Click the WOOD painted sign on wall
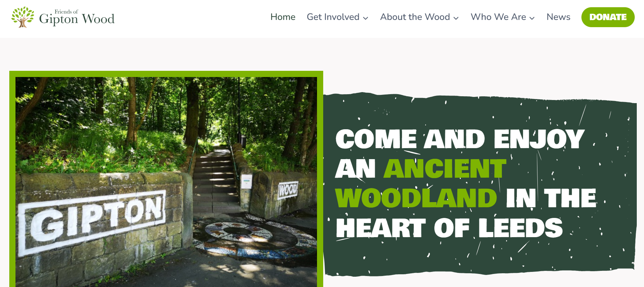Image resolution: width=644 pixels, height=287 pixels. pyautogui.click(x=287, y=190)
